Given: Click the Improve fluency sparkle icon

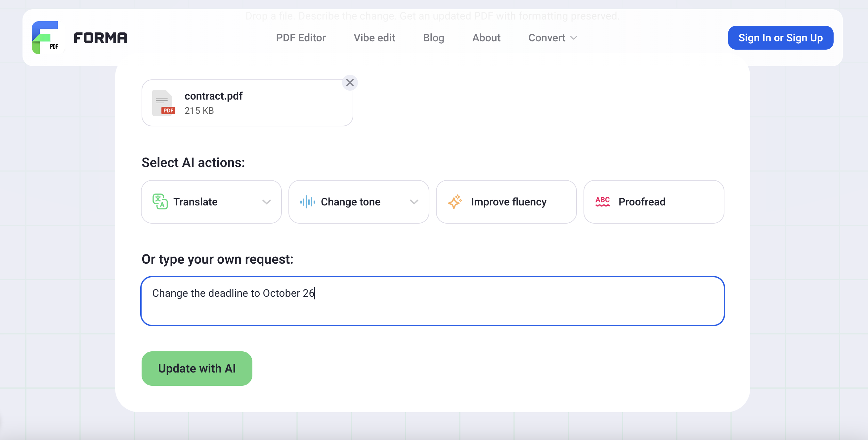Looking at the screenshot, I should pyautogui.click(x=455, y=201).
